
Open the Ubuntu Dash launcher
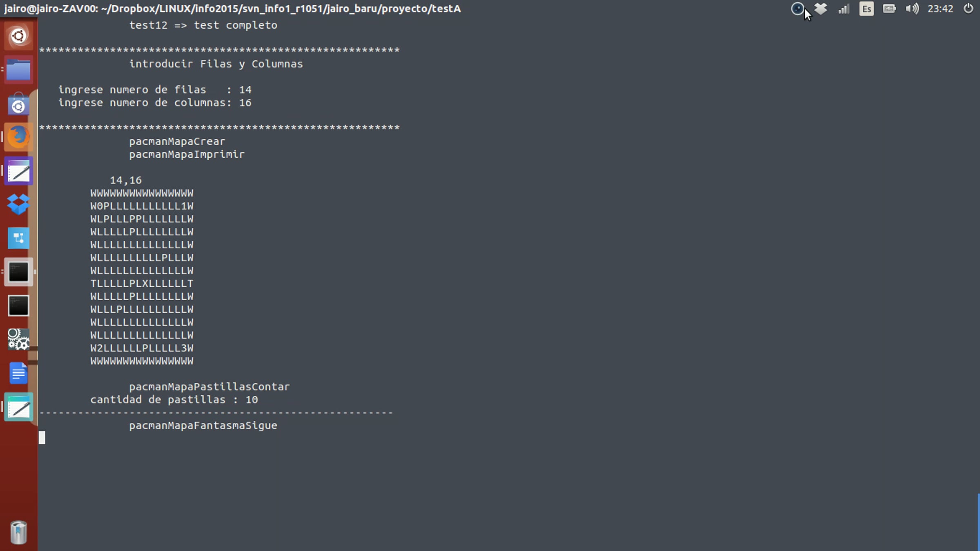(18, 36)
